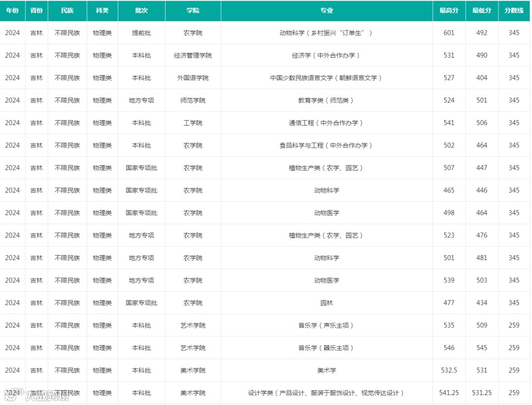This screenshot has width=532, height=405.
Task: Click the lowest score 492 cell
Action: pos(482,33)
